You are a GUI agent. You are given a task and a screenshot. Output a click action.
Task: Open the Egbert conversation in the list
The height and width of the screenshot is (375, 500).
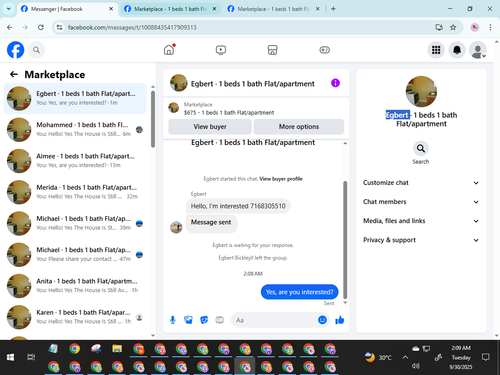(x=75, y=98)
